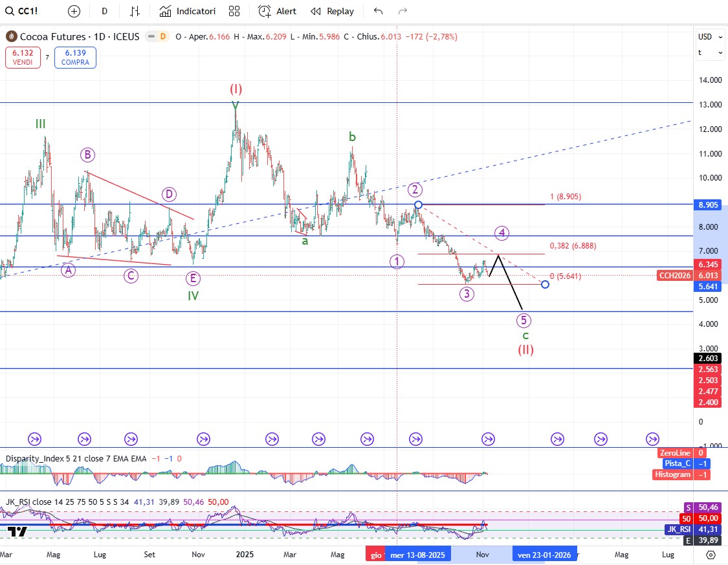Open chart time axis settings gear
The height and width of the screenshot is (565, 728).
click(x=711, y=555)
